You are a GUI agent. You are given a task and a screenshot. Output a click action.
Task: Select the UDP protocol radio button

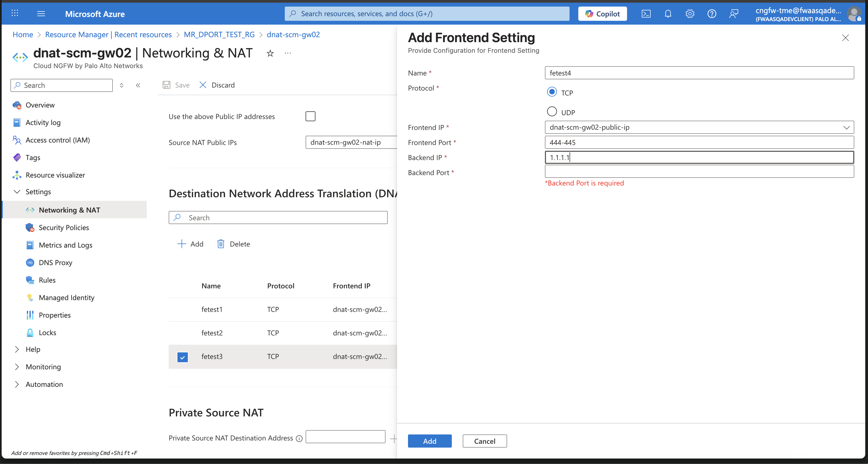(x=551, y=111)
